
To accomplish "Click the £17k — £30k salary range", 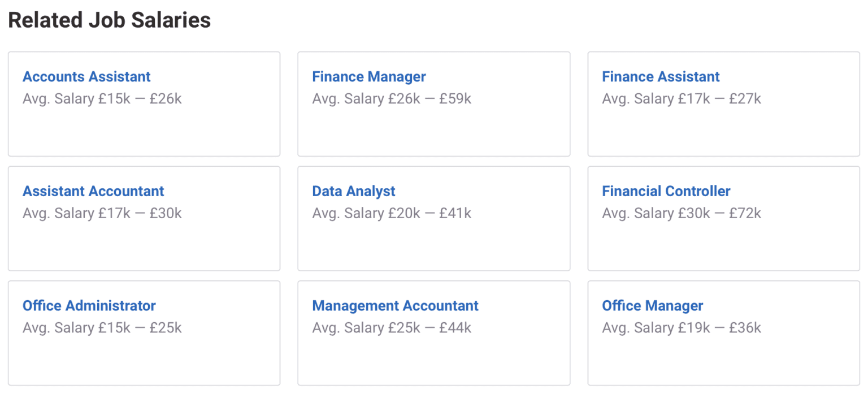I will coord(140,214).
